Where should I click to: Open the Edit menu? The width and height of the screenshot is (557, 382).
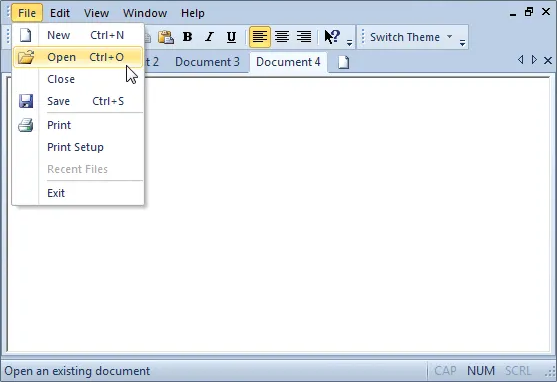[x=60, y=13]
